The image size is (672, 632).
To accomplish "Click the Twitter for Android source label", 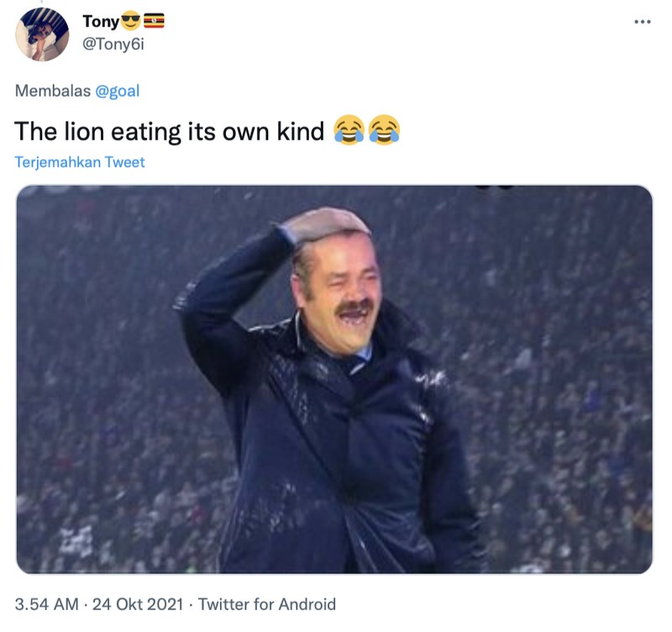I will point(265,604).
